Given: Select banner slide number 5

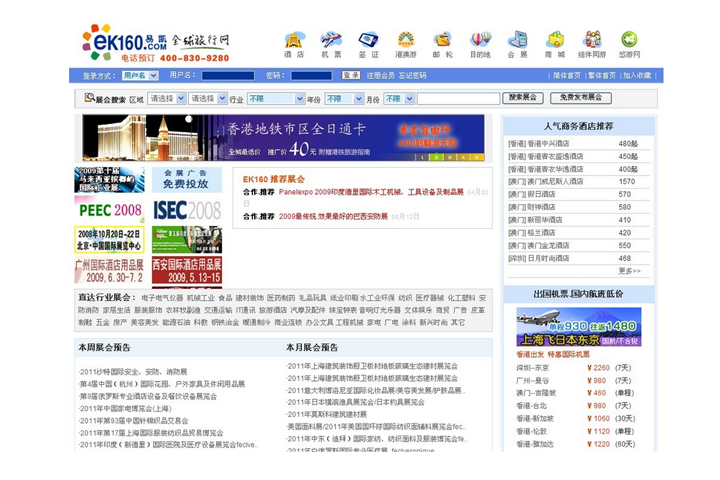Looking at the screenshot, I should tap(477, 157).
